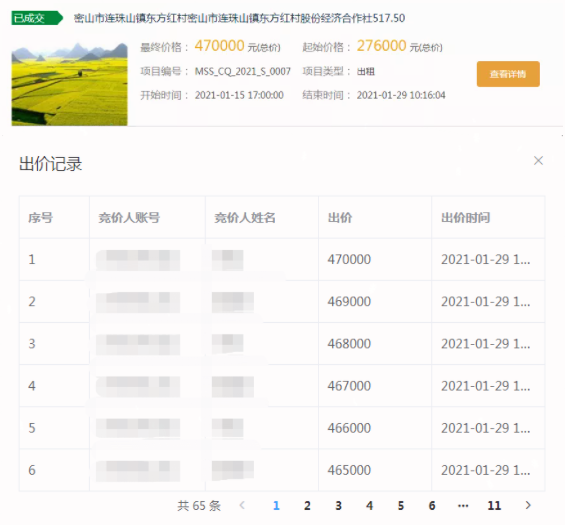
Task: Click the start time 2021-01-15 17:00:00
Action: click(239, 95)
